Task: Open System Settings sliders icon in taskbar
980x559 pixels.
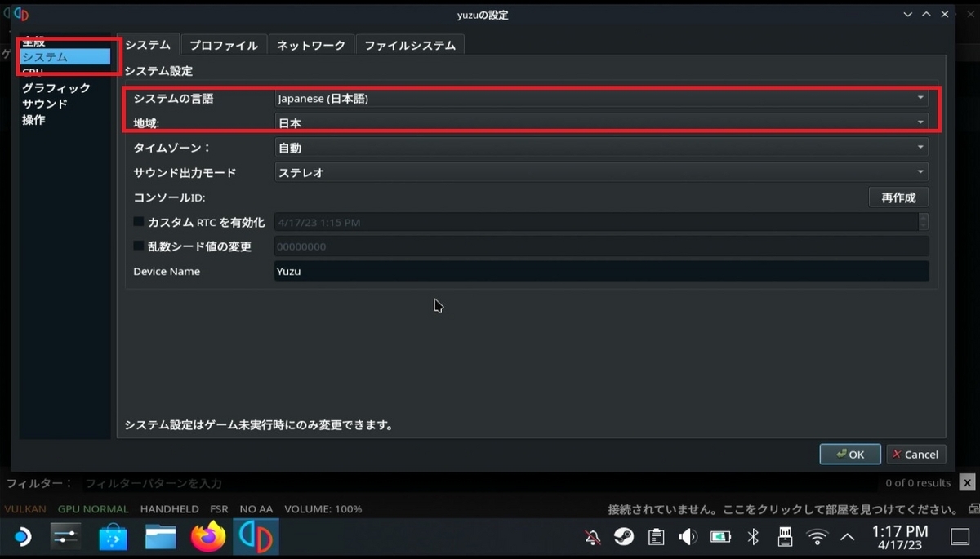Action: coord(65,537)
